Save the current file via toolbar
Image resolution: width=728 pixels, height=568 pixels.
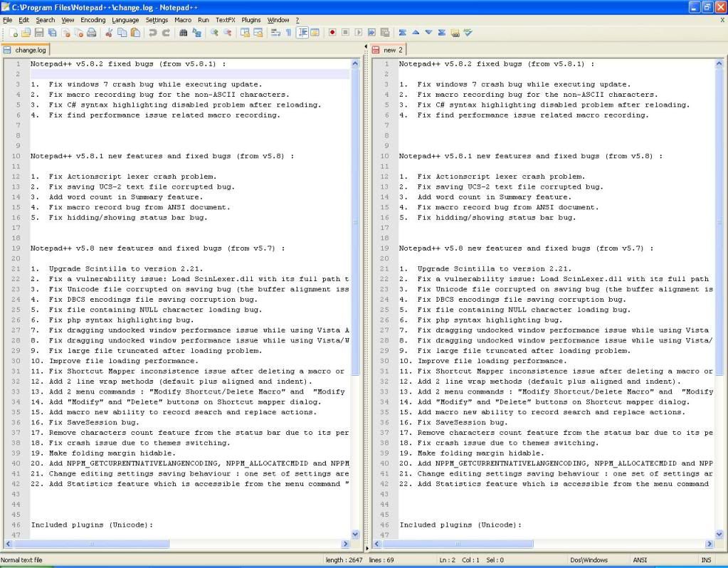[x=39, y=33]
